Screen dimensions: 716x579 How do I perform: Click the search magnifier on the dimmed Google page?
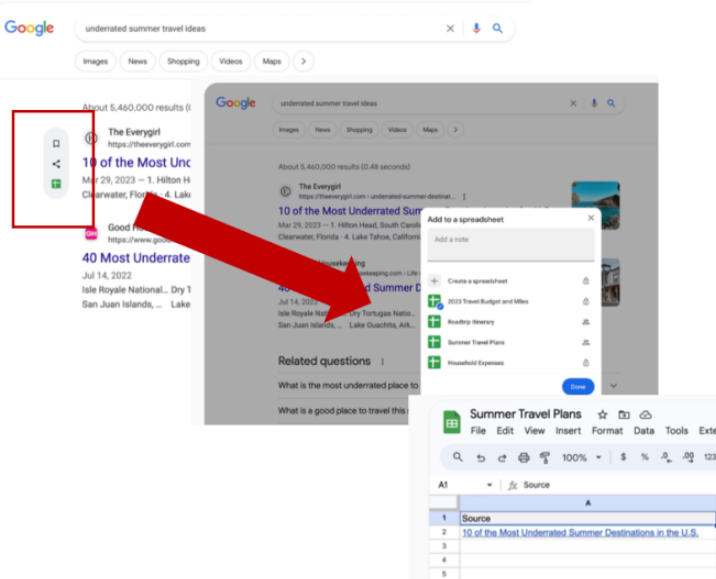[x=611, y=103]
